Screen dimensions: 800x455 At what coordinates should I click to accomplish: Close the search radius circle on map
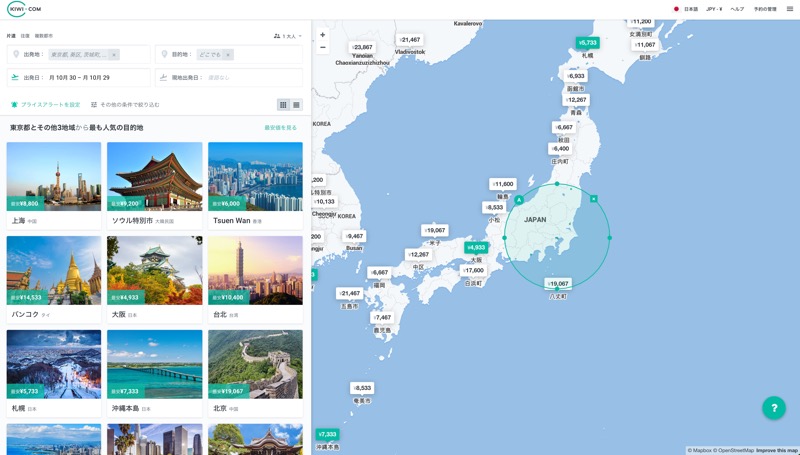coord(593,199)
